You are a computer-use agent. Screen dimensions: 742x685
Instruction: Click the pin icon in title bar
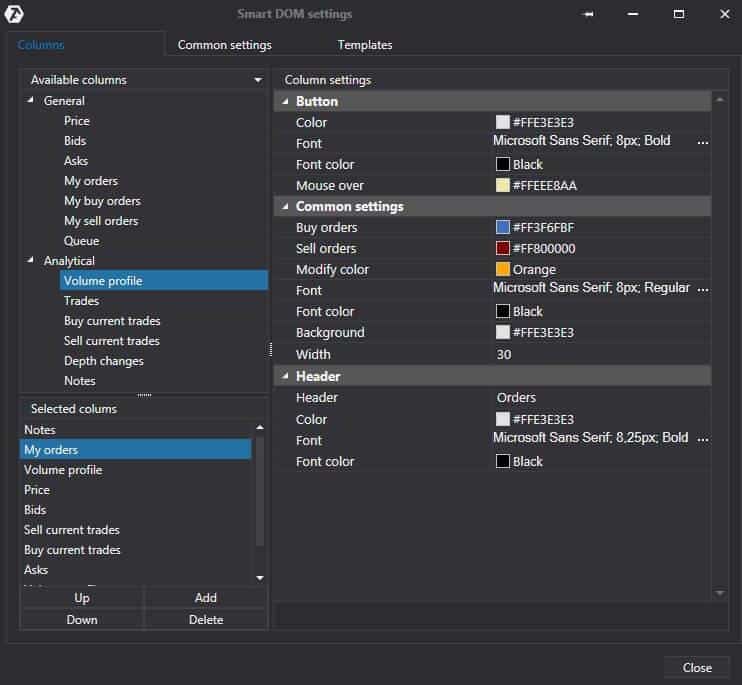[589, 15]
